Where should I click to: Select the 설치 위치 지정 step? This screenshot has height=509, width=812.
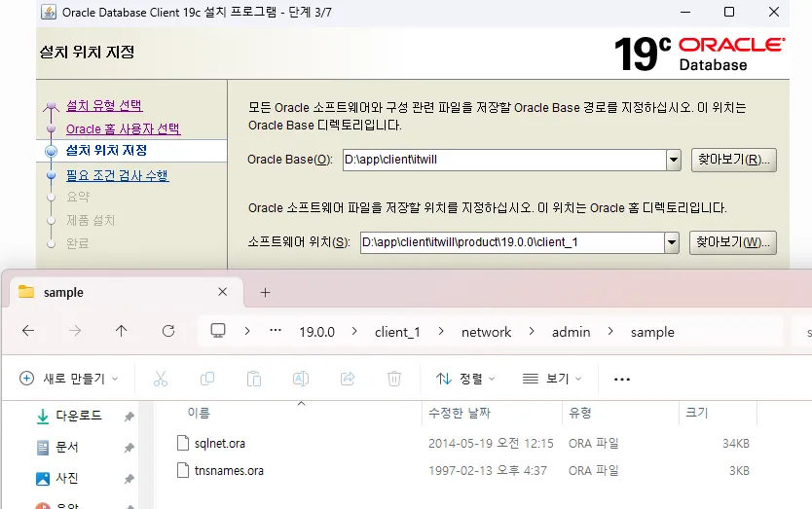tap(106, 151)
